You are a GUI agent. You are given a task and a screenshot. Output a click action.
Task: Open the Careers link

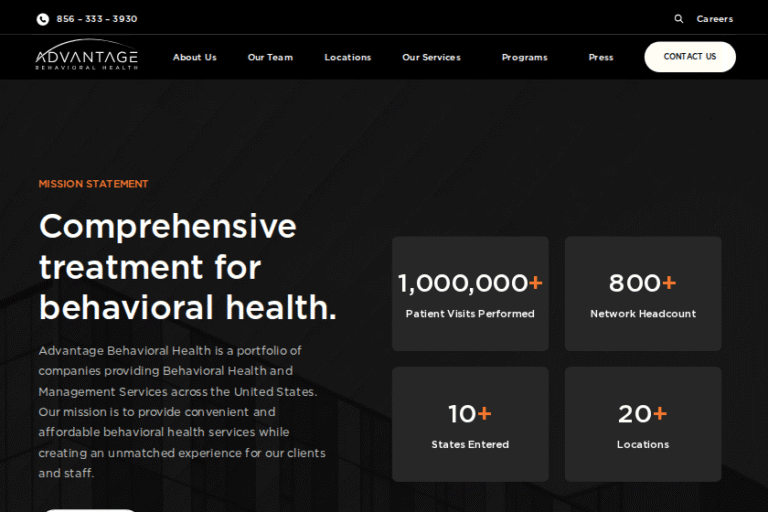point(714,19)
